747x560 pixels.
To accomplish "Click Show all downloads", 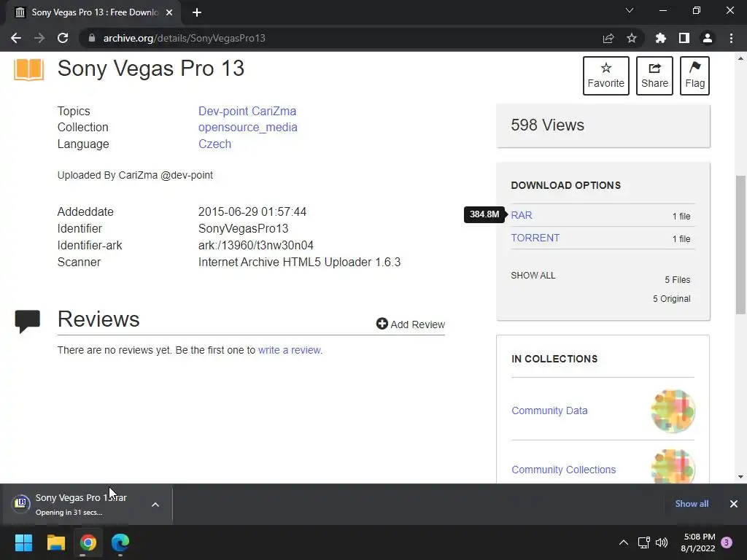I will [692, 504].
